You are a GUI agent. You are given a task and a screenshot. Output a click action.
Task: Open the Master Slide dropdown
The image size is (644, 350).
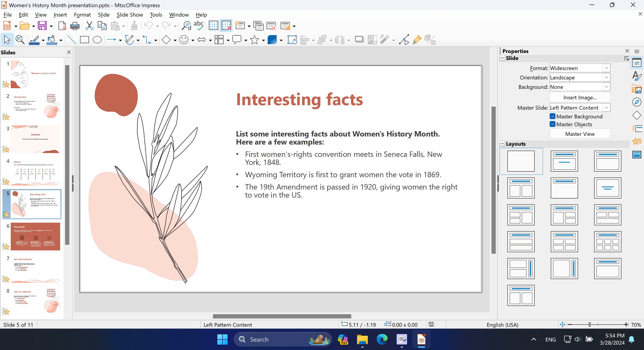coord(606,108)
